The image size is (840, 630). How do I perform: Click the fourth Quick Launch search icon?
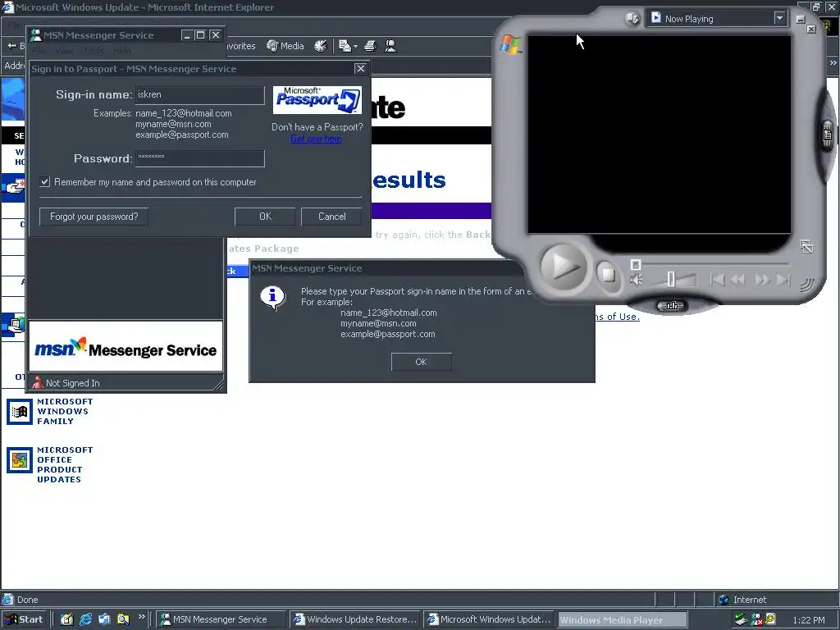click(123, 619)
